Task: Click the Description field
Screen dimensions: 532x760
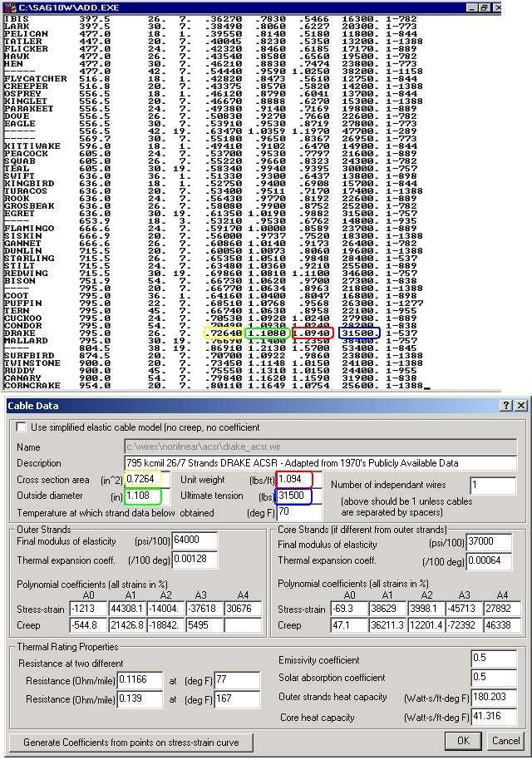Action: point(321,463)
